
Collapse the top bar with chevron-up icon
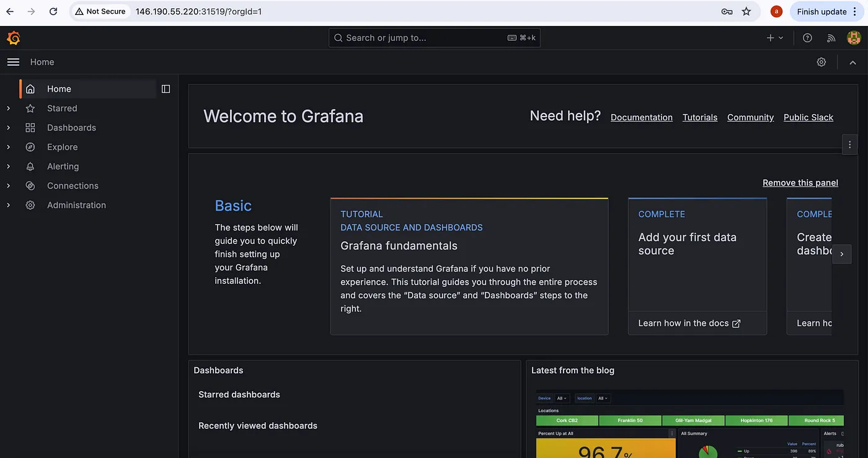pos(852,63)
